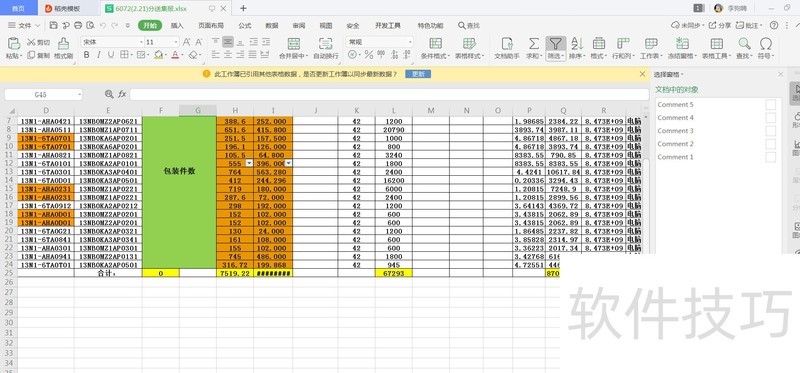Screen dimensions: 800x373
Task: Open the number format dropdown 常规
Action: pos(380,42)
